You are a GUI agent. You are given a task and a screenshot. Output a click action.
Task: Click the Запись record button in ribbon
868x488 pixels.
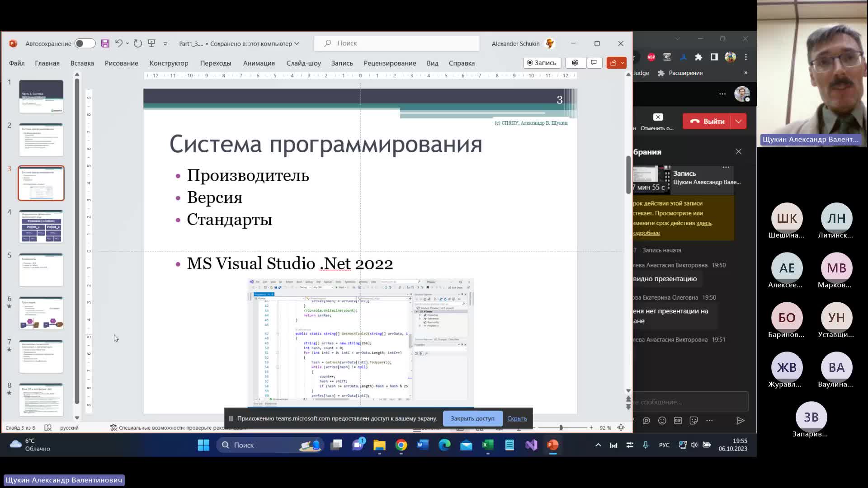[x=542, y=63]
